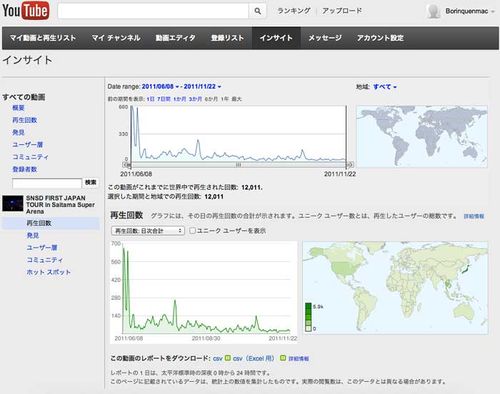Screen dimensions: 500x394
Task: Open ユーザー層 under すべての動画
Action: pyautogui.click(x=28, y=144)
